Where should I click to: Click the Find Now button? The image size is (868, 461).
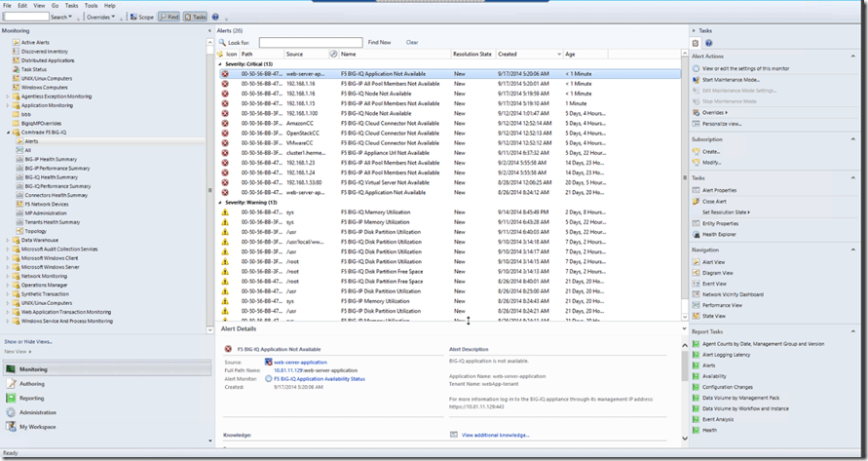(379, 43)
